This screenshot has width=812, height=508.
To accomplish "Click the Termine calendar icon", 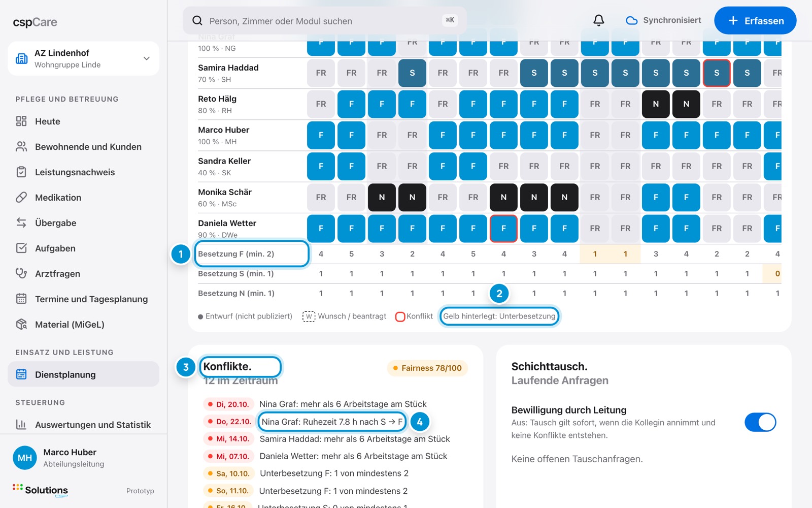I will [21, 299].
